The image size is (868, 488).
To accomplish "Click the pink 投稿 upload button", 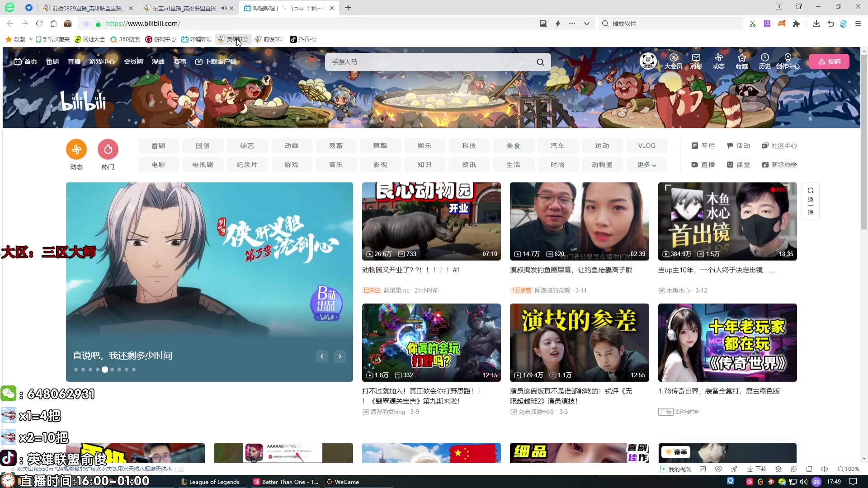I will click(x=829, y=61).
